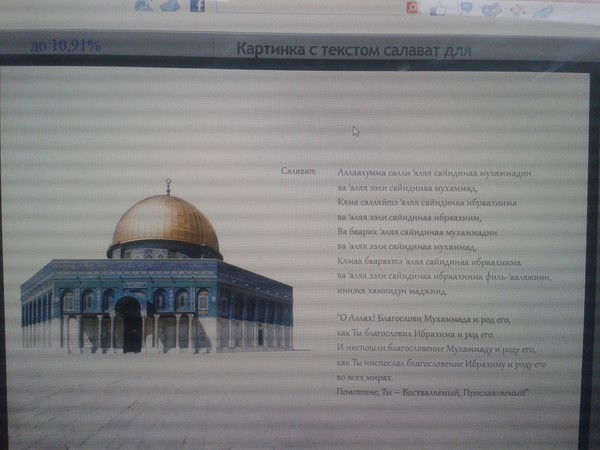
Task: Click the final line 'Поистине, Ты – Восхваляемый...'
Action: point(432,394)
